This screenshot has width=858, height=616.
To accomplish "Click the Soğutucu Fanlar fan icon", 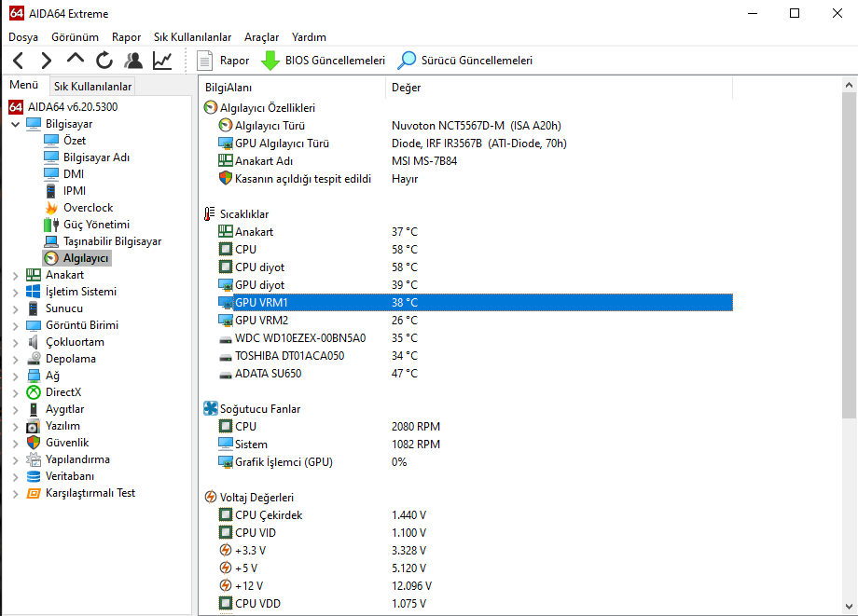I will [x=211, y=408].
